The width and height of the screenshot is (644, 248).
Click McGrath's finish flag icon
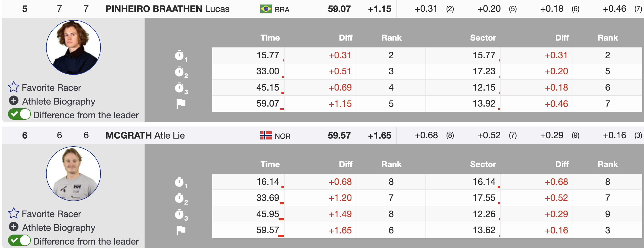181,230
